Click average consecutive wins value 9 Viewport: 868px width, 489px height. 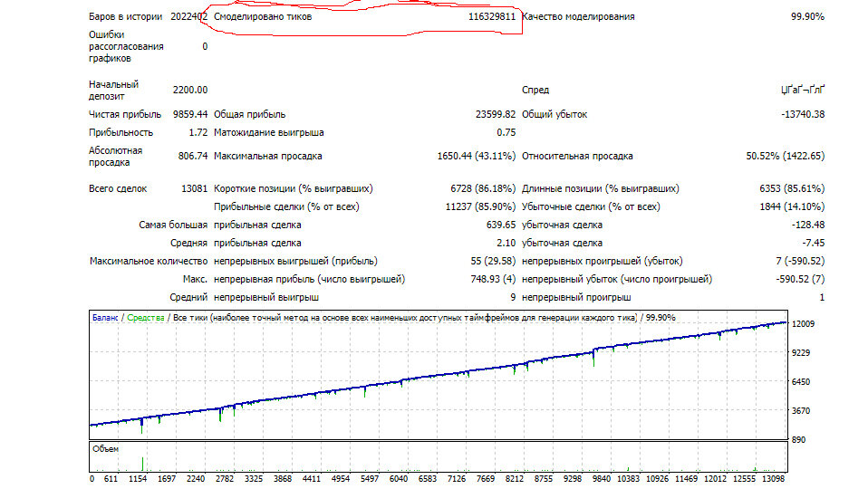coord(513,298)
